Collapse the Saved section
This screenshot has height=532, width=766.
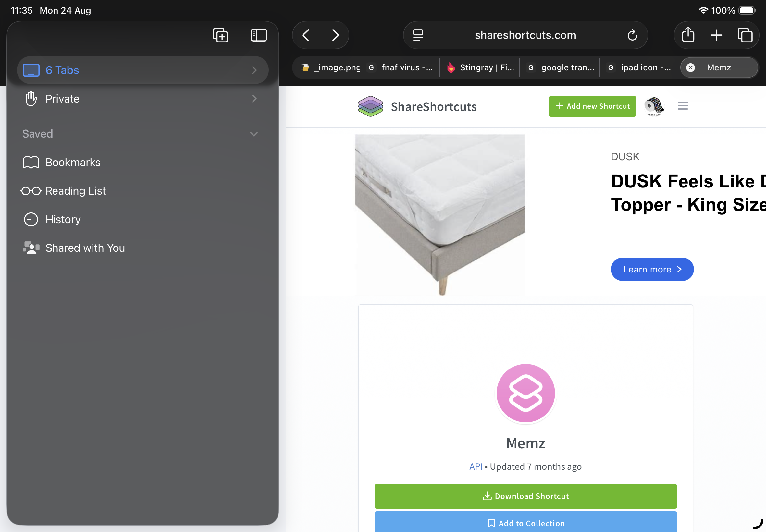point(254,134)
